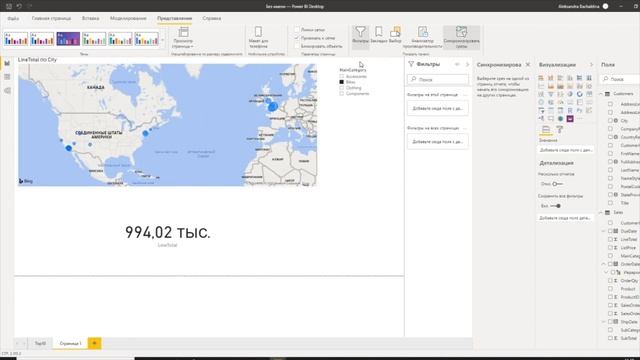Click the page filters add field area

pyautogui.click(x=438, y=108)
